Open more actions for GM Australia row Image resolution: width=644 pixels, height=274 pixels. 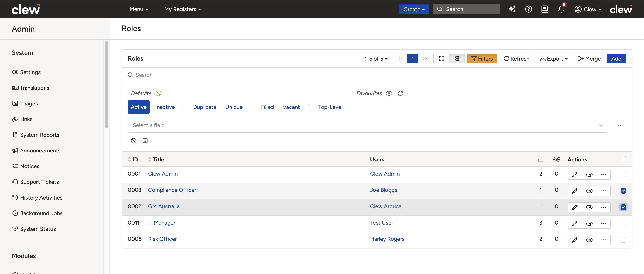point(603,207)
